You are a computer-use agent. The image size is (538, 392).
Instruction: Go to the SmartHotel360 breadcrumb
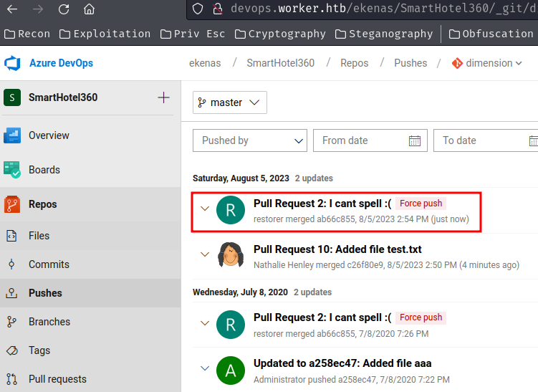pyautogui.click(x=280, y=63)
